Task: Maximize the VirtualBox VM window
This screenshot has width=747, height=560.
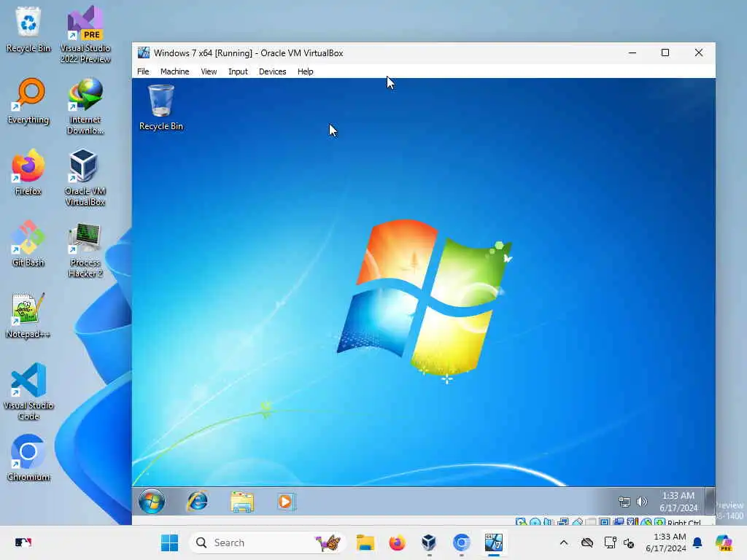Action: click(665, 52)
